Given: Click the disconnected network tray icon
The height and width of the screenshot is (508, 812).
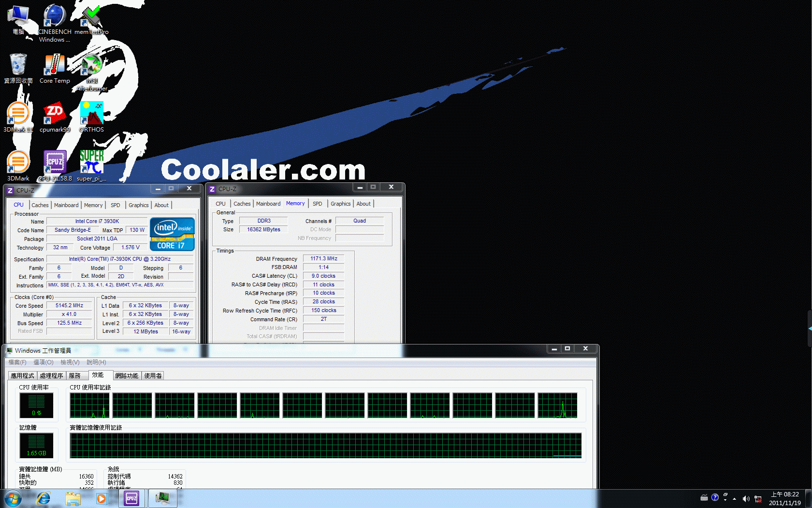Looking at the screenshot, I should coord(758,499).
